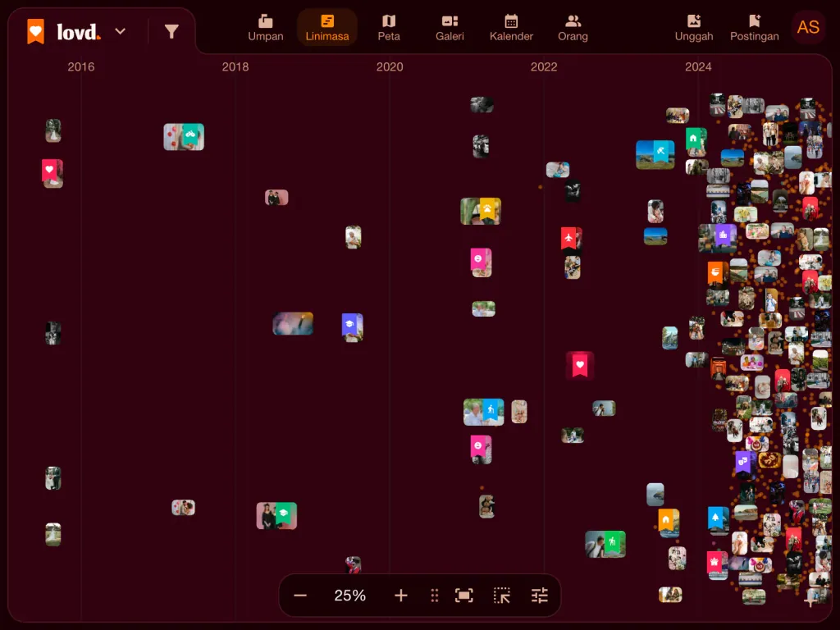Fit timeline to screen
The width and height of the screenshot is (840, 630).
tap(464, 596)
